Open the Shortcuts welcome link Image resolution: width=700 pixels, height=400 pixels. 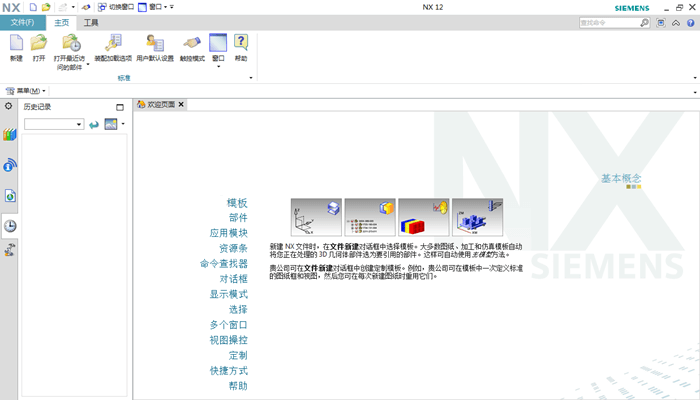[229, 371]
